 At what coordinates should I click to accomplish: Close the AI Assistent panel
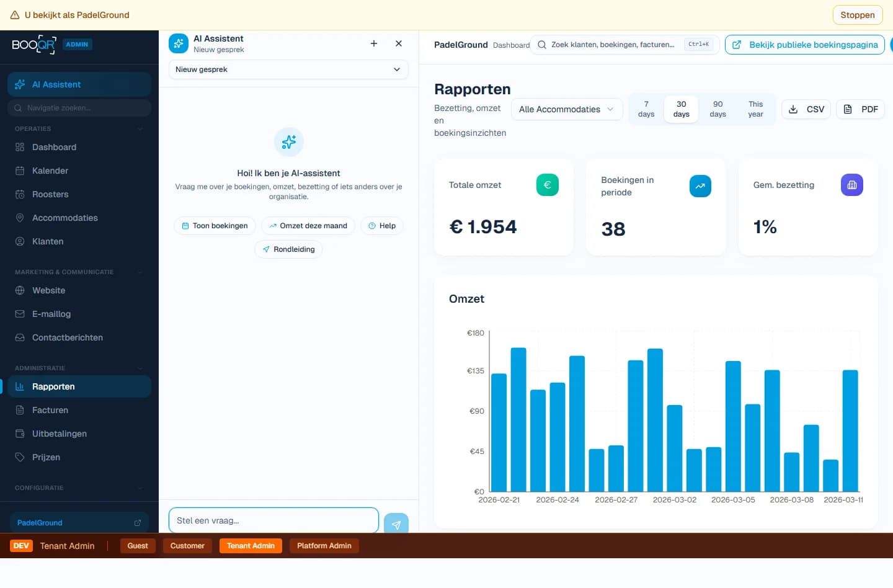coord(399,43)
